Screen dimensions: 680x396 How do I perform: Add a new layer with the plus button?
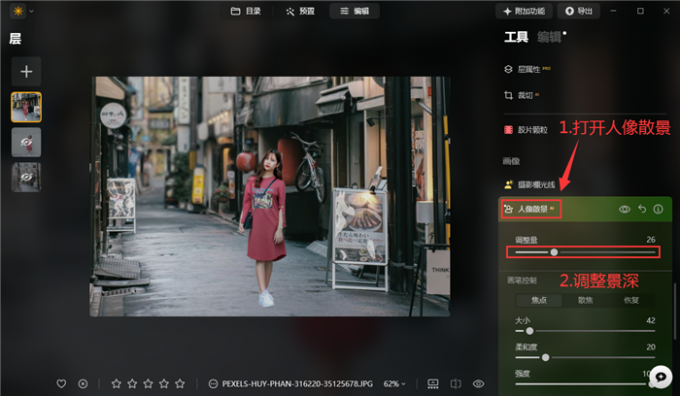pos(26,71)
